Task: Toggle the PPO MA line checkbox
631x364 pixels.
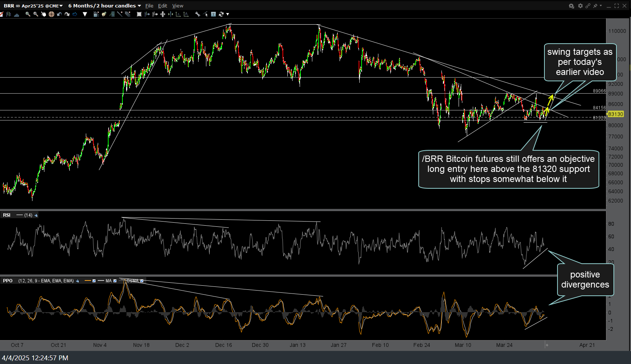Action: (115, 281)
